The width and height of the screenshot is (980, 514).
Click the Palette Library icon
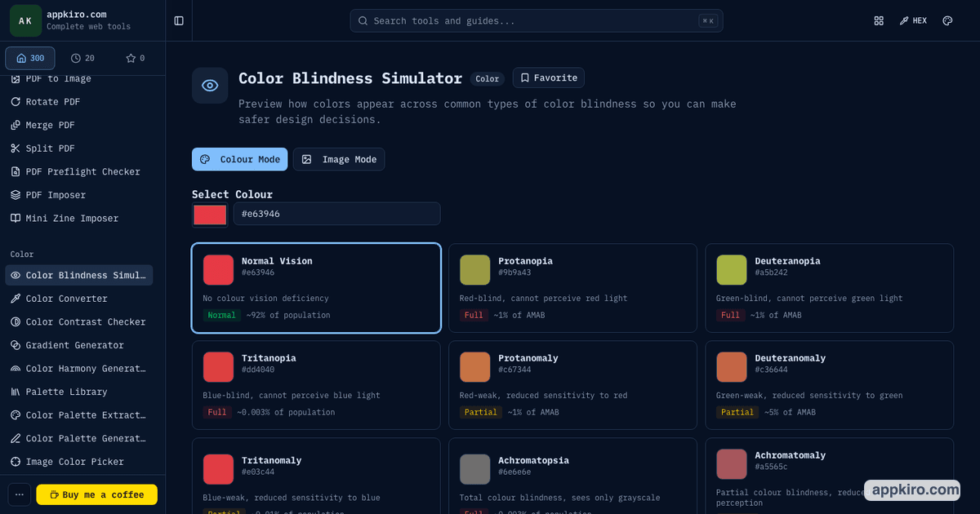tap(16, 392)
